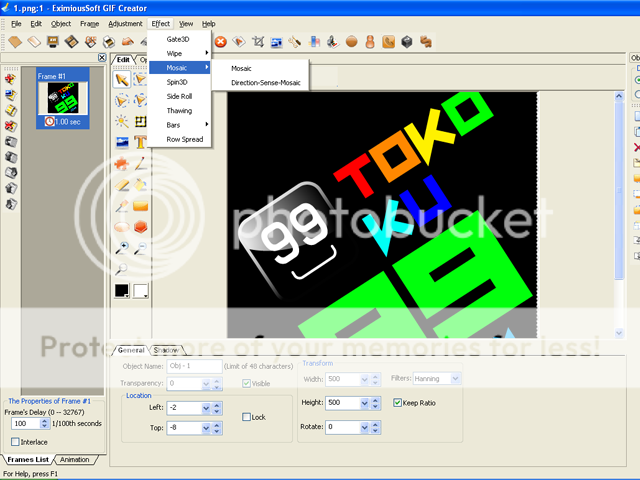Click the crop icon in toolbar
This screenshot has width=640, height=480.
(x=258, y=42)
